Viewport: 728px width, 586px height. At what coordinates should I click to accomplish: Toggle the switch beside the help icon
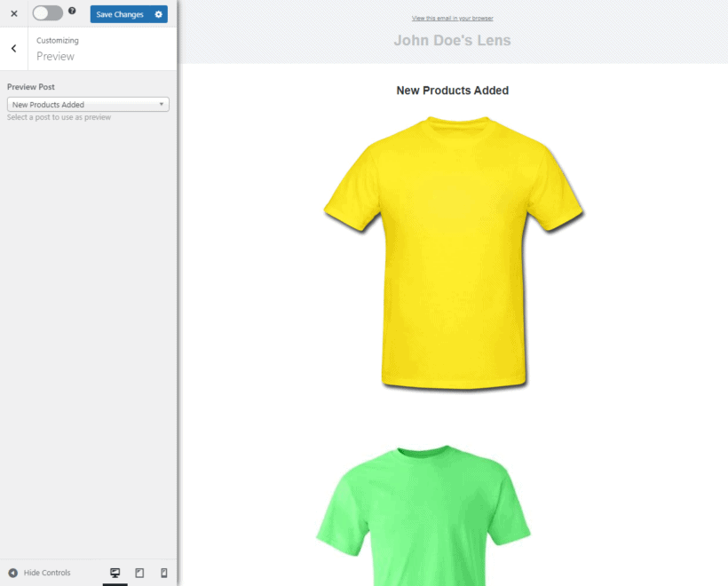pyautogui.click(x=47, y=13)
